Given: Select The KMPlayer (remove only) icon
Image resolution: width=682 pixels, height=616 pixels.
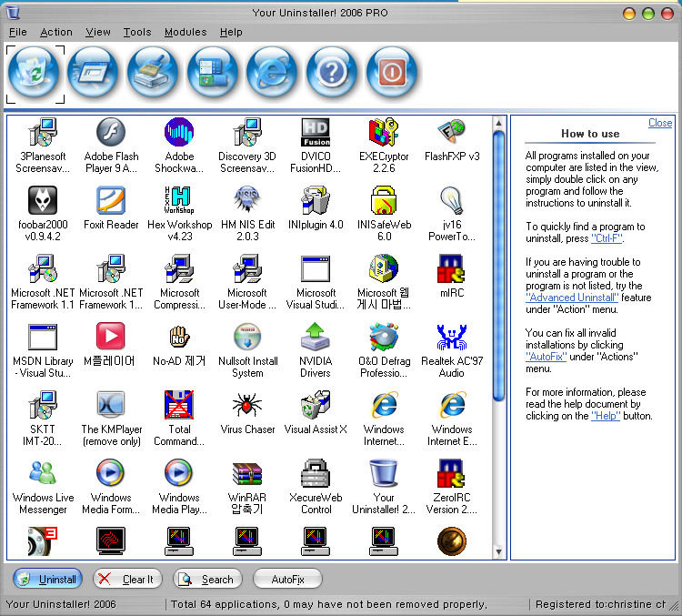Looking at the screenshot, I should (111, 405).
